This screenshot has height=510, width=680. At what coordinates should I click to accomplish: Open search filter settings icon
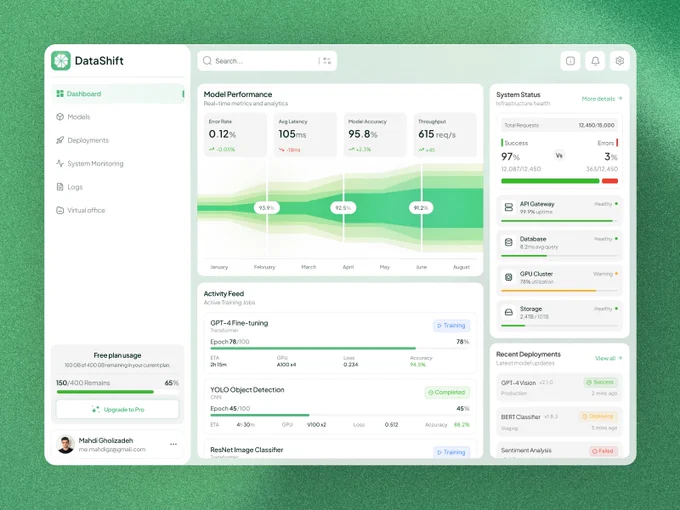coord(327,61)
